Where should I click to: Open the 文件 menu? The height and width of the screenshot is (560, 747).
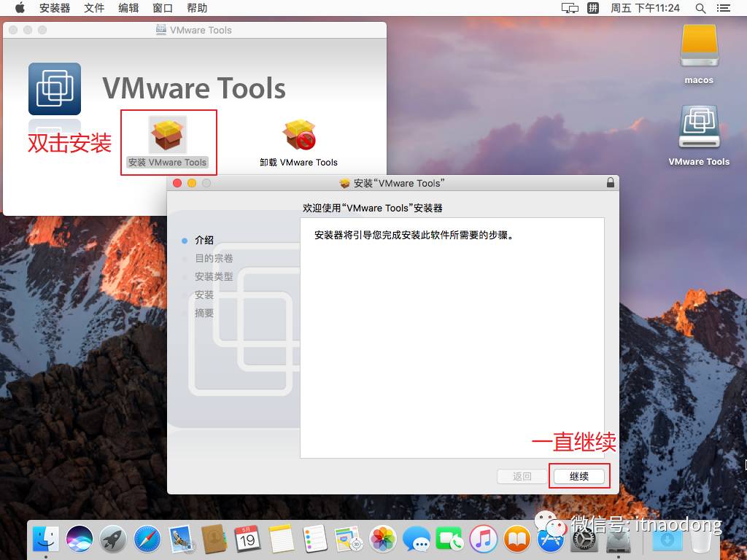pyautogui.click(x=94, y=7)
